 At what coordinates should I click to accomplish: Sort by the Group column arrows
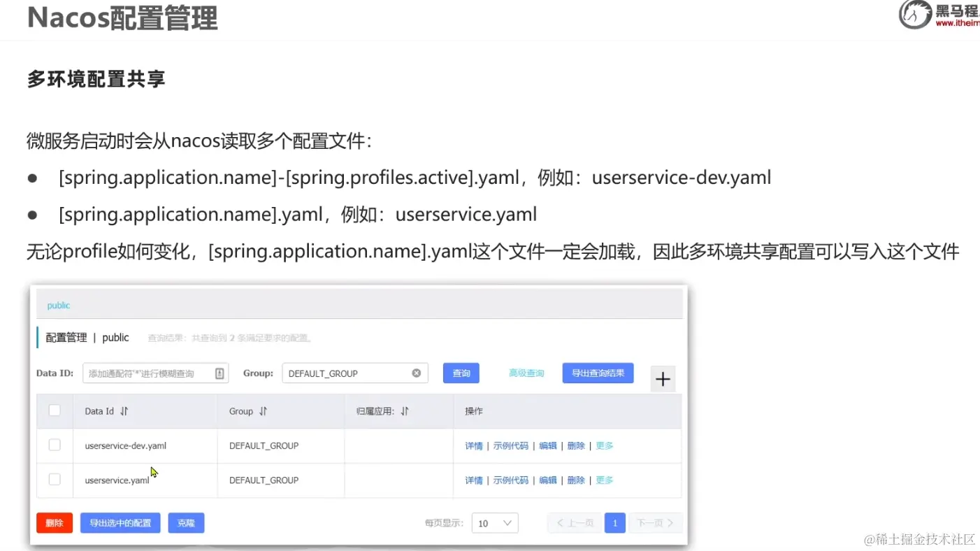tap(264, 411)
